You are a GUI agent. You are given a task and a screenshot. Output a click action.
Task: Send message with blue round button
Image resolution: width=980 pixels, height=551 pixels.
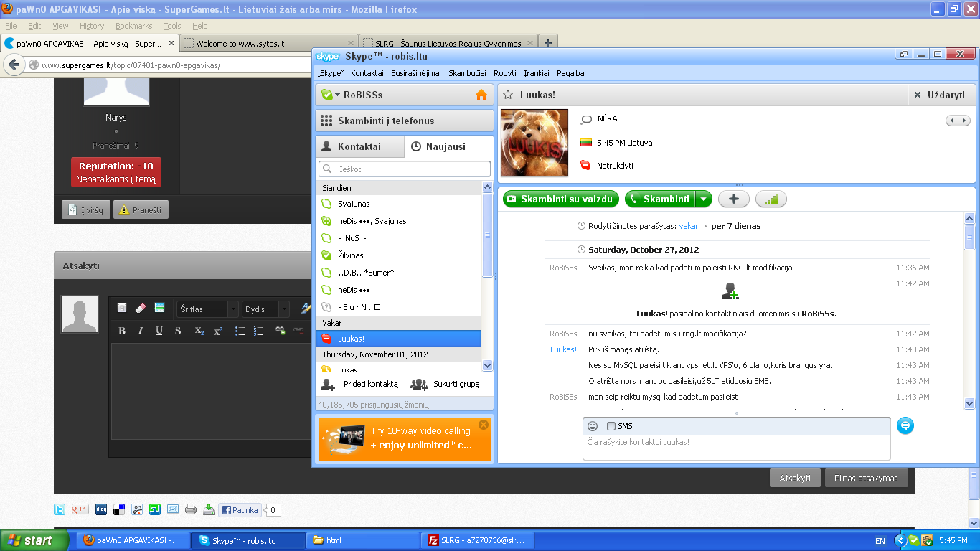pos(905,426)
